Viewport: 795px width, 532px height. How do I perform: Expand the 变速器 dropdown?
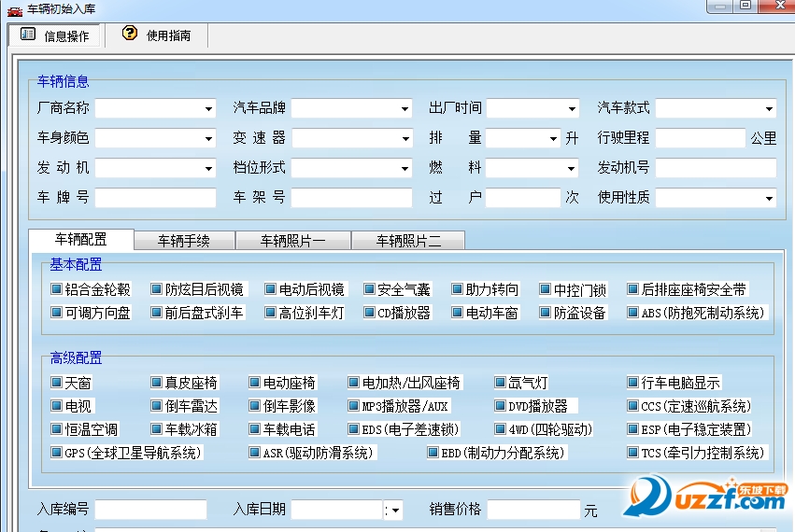tap(405, 138)
